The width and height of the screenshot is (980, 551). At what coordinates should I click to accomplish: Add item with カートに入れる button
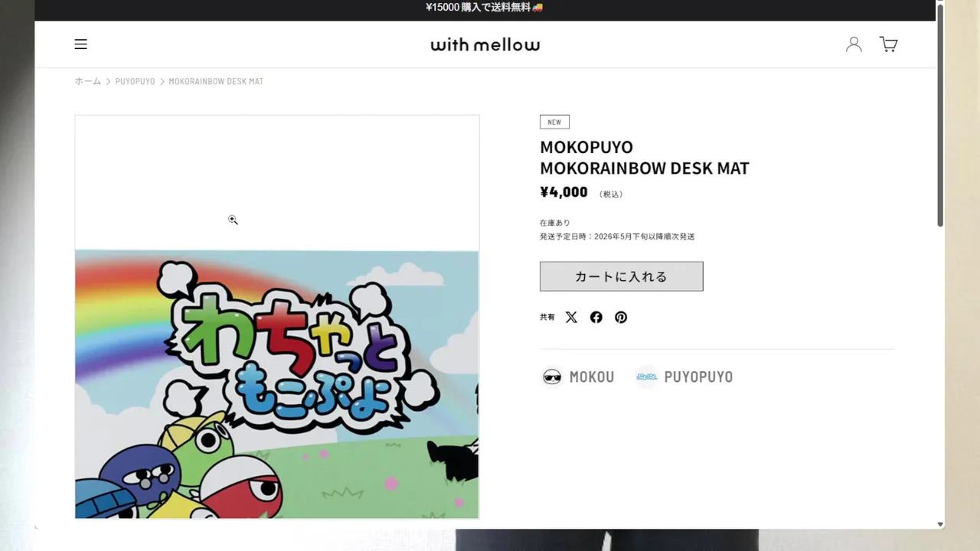point(621,276)
